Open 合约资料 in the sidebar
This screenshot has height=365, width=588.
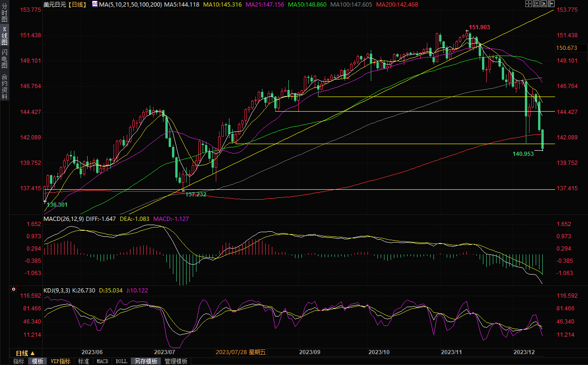4,87
